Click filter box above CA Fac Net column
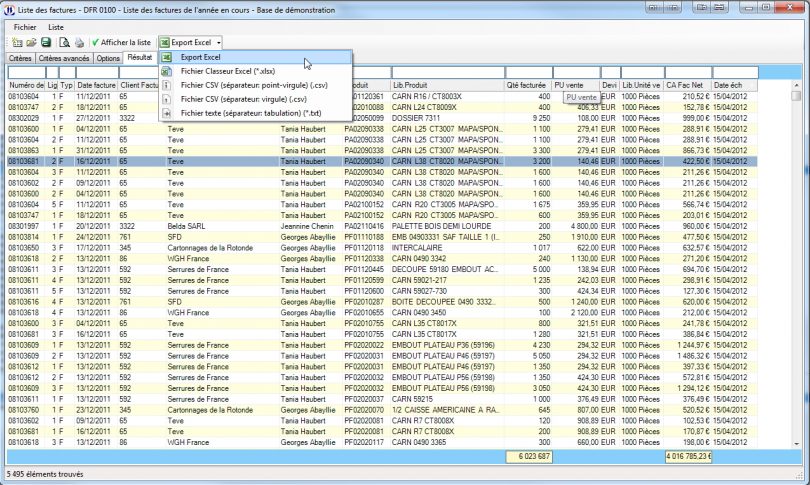Viewport: 810px width, 485px height. point(688,72)
